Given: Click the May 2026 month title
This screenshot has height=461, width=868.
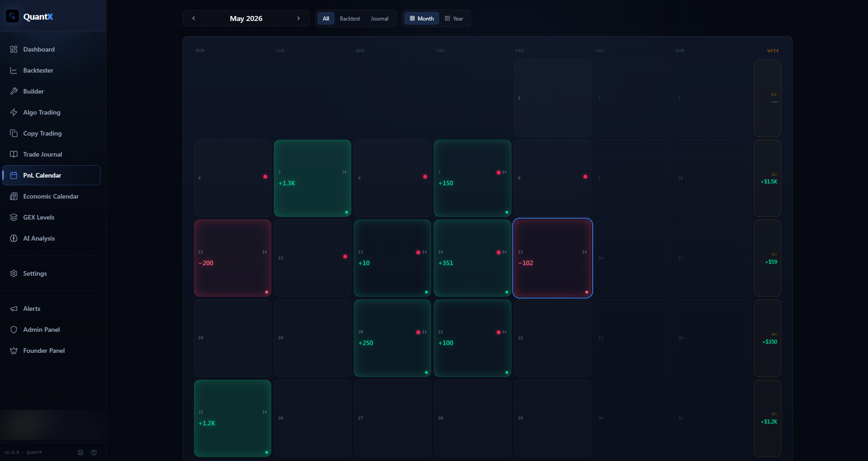Looking at the screenshot, I should pyautogui.click(x=246, y=18).
